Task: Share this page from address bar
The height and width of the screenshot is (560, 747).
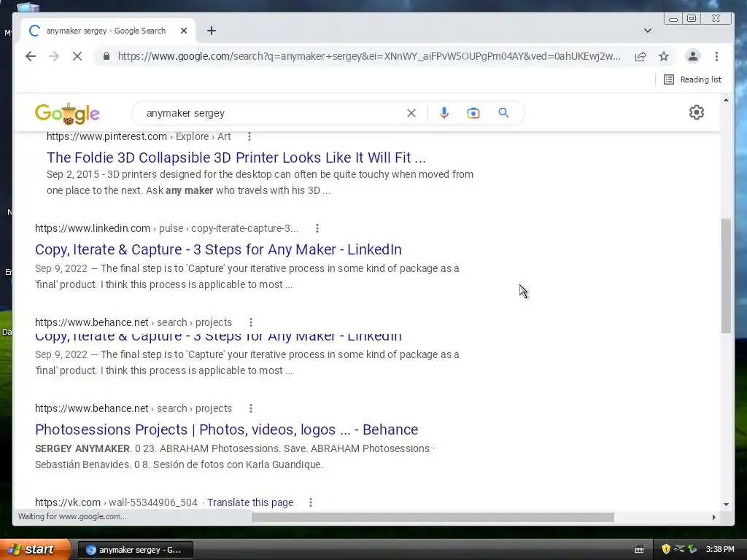Action: 640,56
